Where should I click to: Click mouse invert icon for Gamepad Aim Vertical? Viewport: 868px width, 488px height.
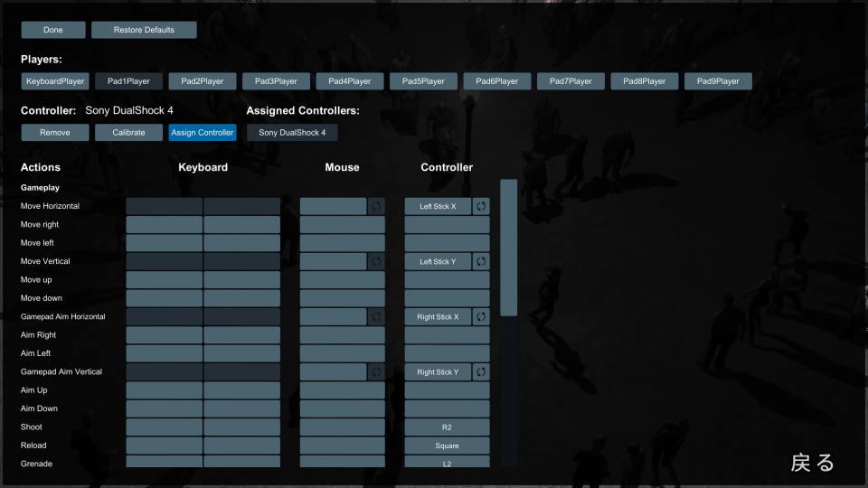pyautogui.click(x=376, y=371)
